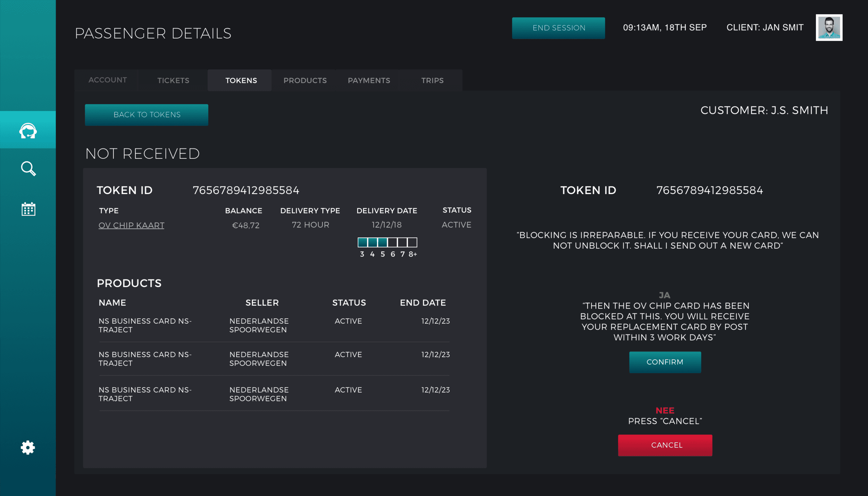The image size is (868, 496).
Task: Select the first NS Business Card row
Action: point(145,325)
